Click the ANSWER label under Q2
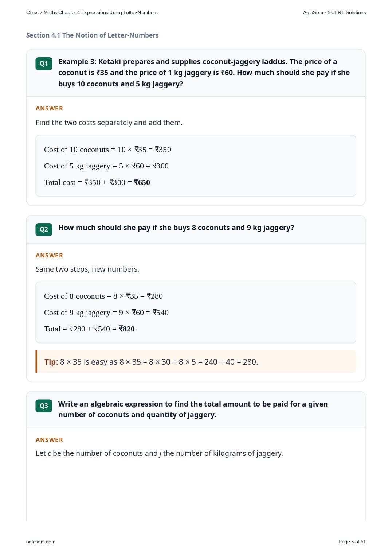Viewport: 392px width, 555px height. pos(50,255)
